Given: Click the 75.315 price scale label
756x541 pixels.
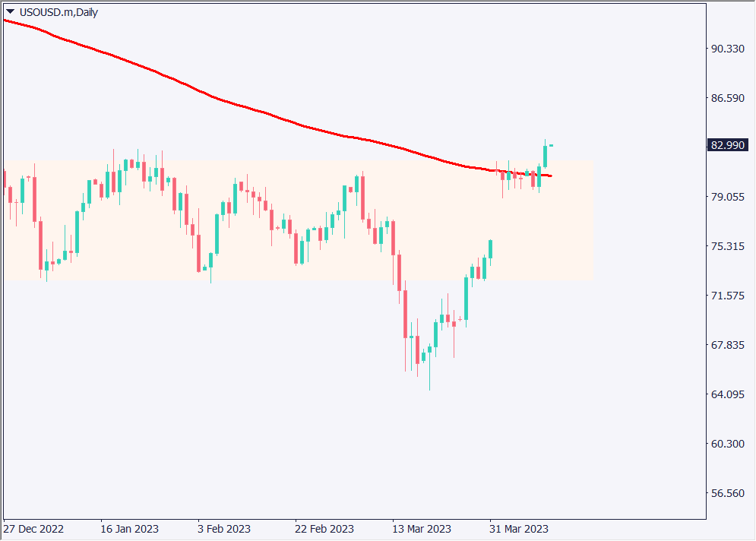Looking at the screenshot, I should coord(726,246).
